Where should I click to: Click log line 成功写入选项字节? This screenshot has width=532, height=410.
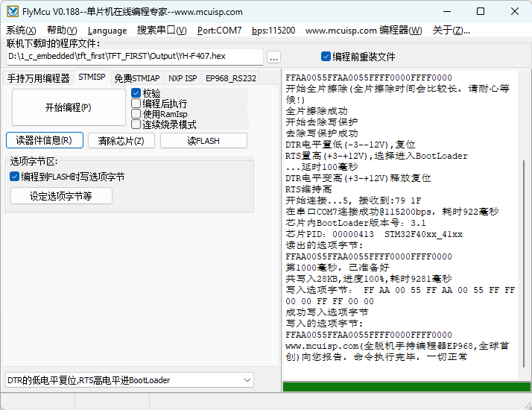coord(327,312)
